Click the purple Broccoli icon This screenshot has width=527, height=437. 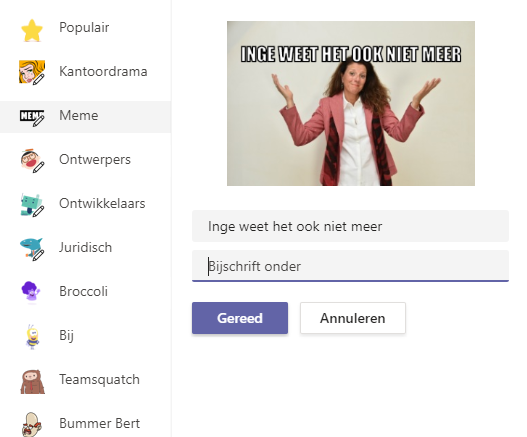pos(31,292)
